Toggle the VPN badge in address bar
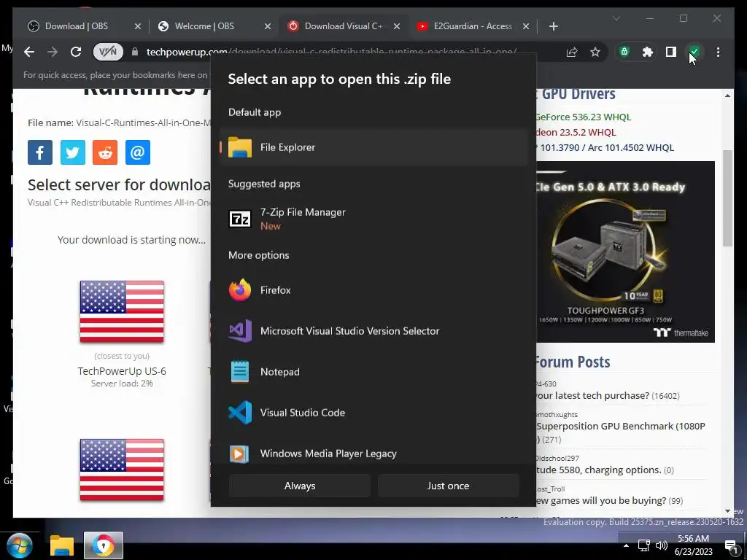747x560 pixels. 108,52
